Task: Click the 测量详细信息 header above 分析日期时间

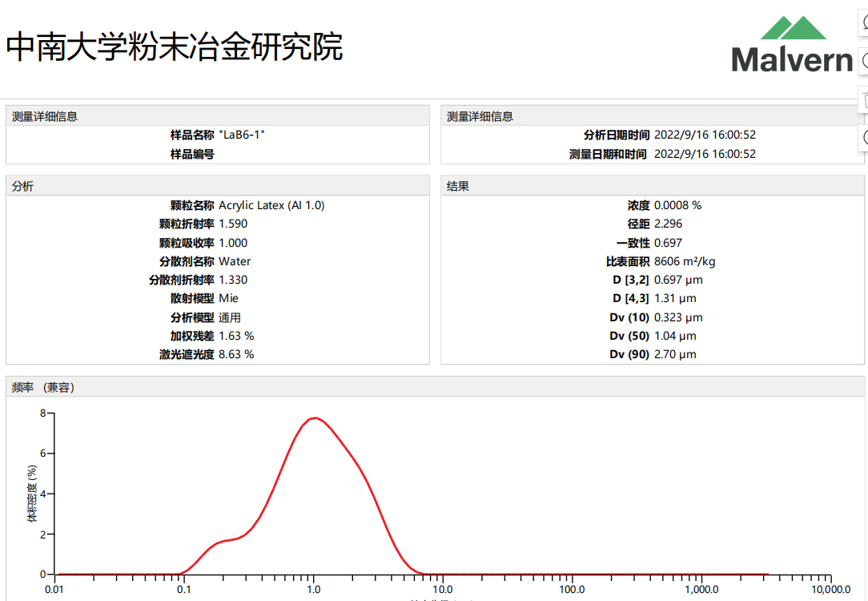Action: click(x=480, y=116)
